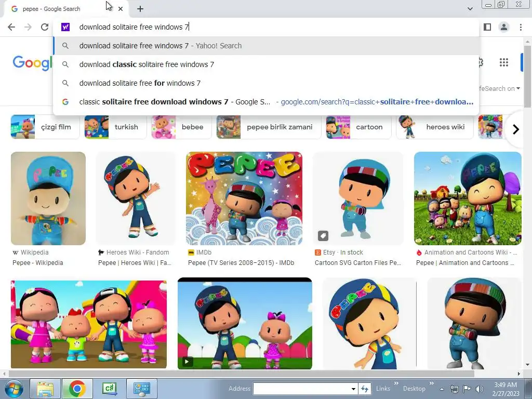Screen dimensions: 532x399
Task: Click the forward navigation arrow
Action: coord(28,27)
